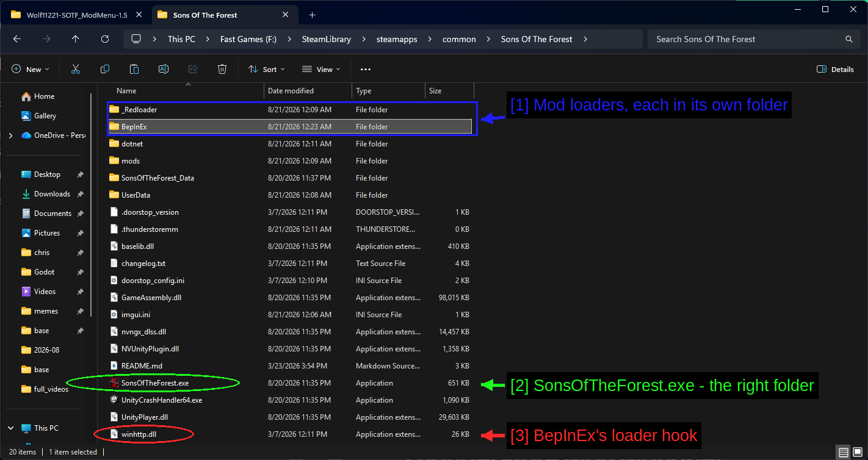868x460 pixels.
Task: Switch to details list view in status bar
Action: point(843,452)
